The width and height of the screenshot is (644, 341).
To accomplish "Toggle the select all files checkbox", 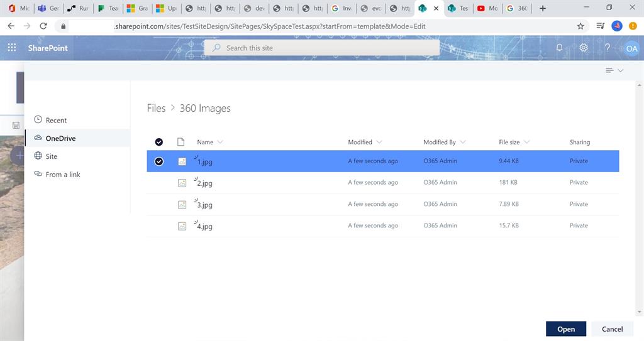I will click(159, 142).
